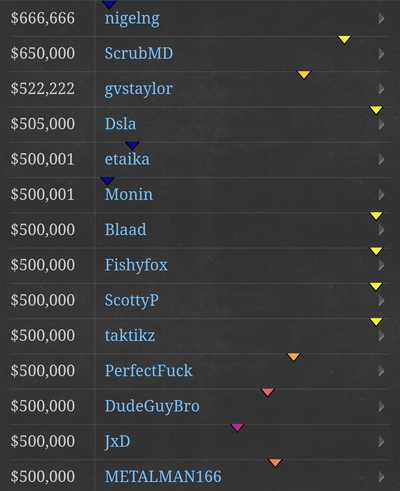Open the METALMAN166 row chevron
400x491 pixels.
pos(382,477)
